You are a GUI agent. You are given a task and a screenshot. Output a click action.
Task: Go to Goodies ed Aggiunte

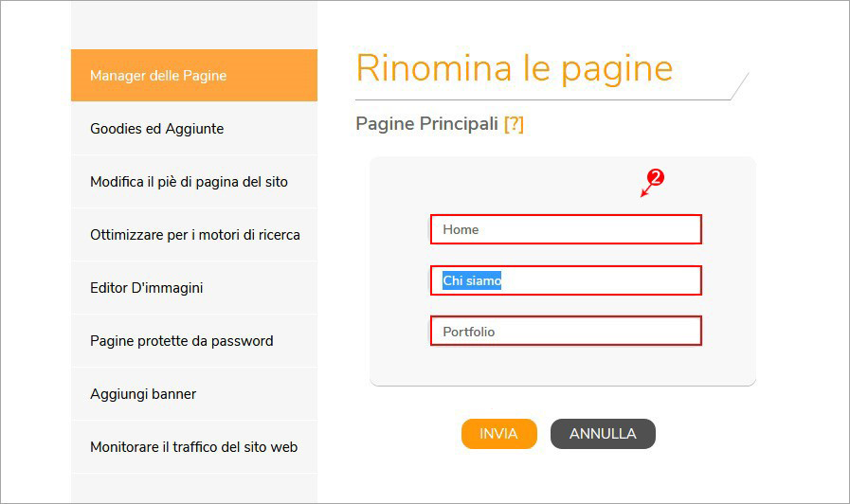coord(194,129)
